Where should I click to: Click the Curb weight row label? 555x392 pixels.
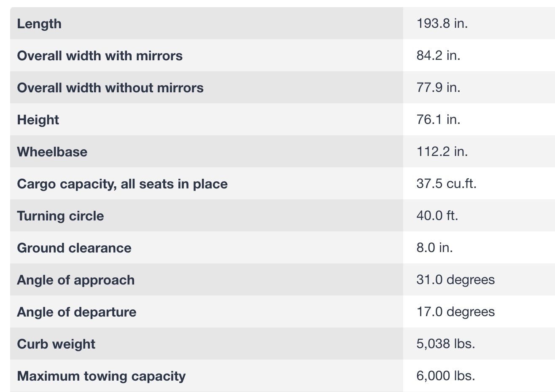pyautogui.click(x=56, y=344)
